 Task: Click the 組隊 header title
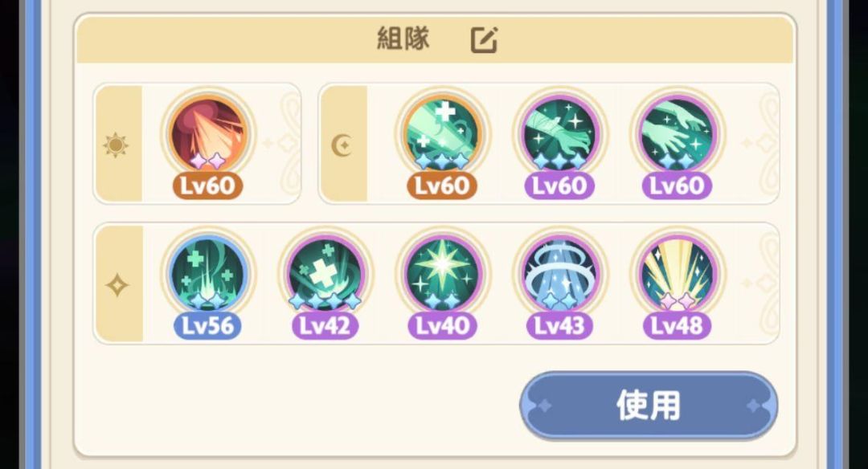(x=403, y=39)
